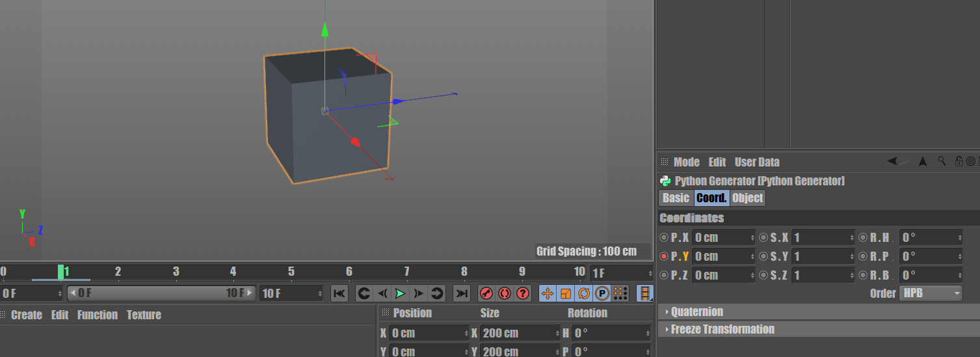The image size is (980, 357).
Task: Toggle the P.Y keyframe dot
Action: tap(664, 256)
